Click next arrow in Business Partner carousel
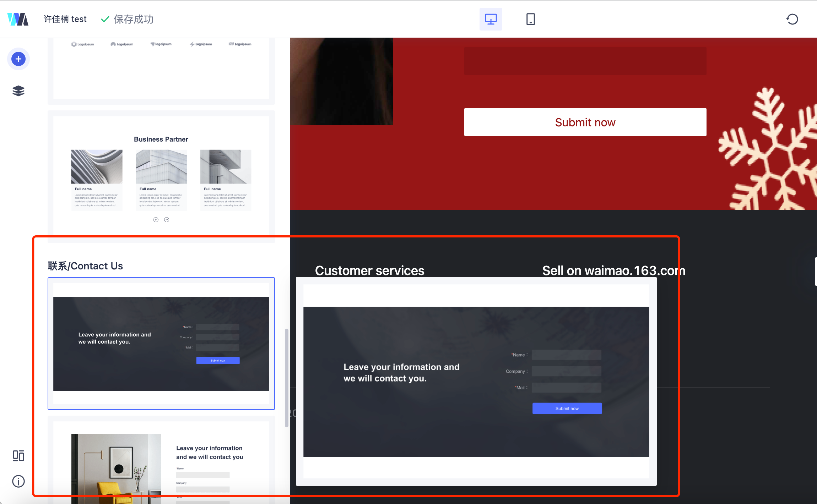The image size is (817, 504). 167,220
